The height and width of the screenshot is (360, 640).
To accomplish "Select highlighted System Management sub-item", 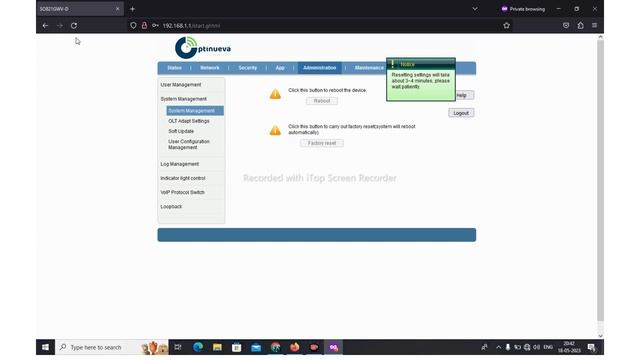I will click(x=195, y=111).
